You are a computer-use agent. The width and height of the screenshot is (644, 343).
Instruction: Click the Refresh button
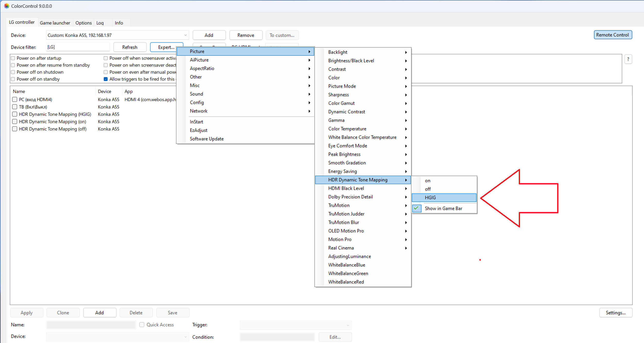tap(130, 47)
